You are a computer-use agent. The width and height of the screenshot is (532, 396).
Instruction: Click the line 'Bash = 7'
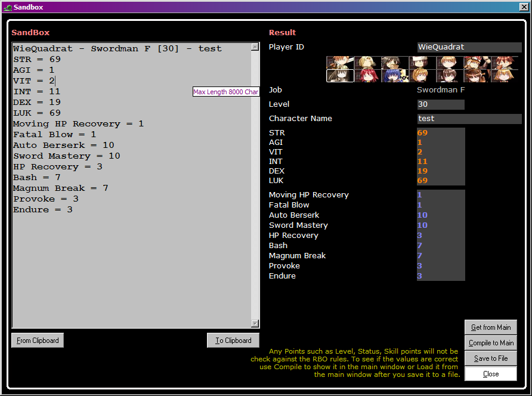37,178
